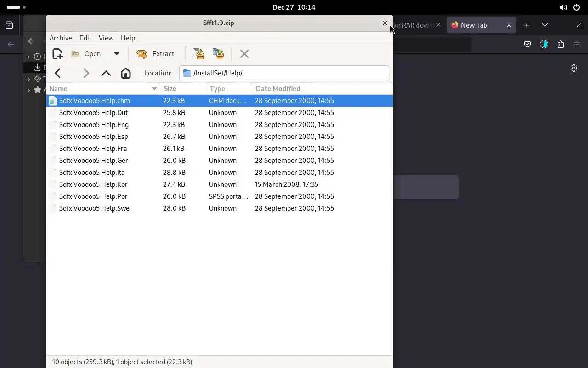Go up one folder level
The image size is (588, 368).
pyautogui.click(x=106, y=73)
